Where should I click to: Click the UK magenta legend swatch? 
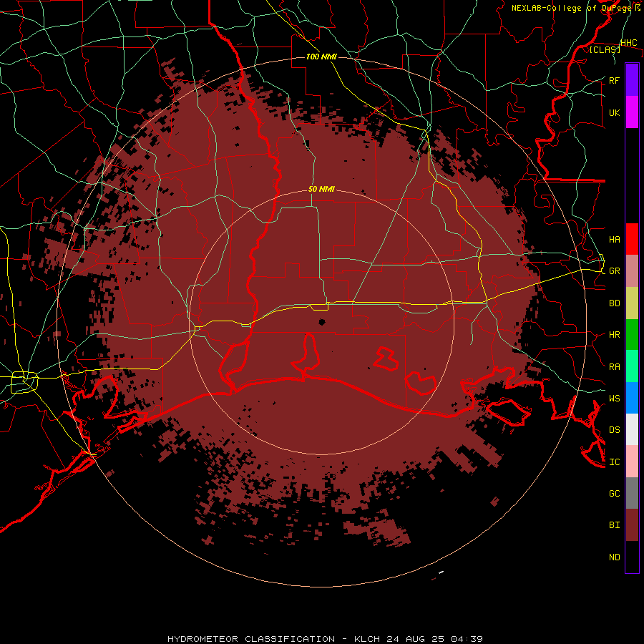632,112
